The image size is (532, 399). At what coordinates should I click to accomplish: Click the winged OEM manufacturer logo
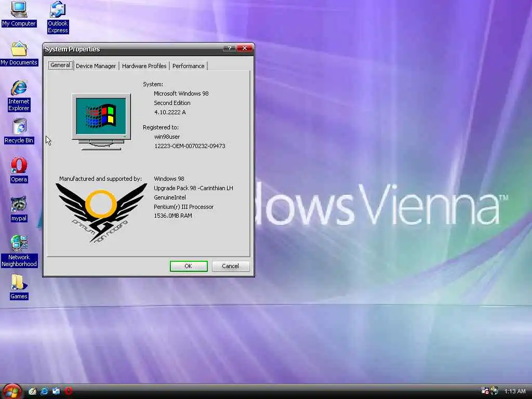(101, 212)
